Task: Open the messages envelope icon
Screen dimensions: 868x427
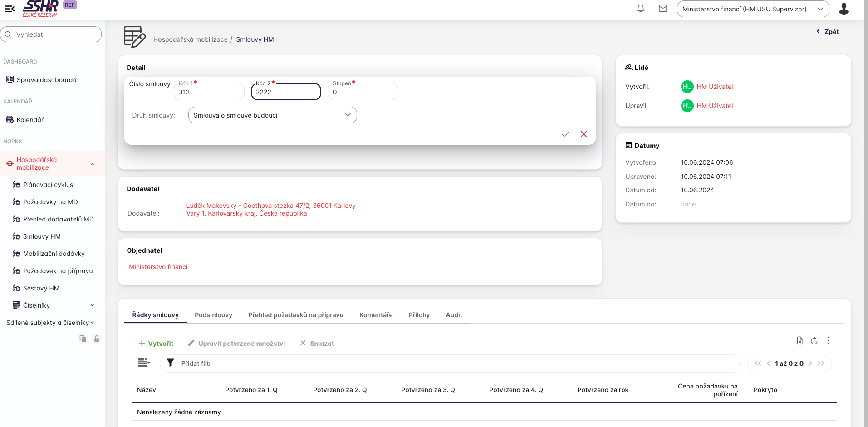Action: (x=662, y=9)
